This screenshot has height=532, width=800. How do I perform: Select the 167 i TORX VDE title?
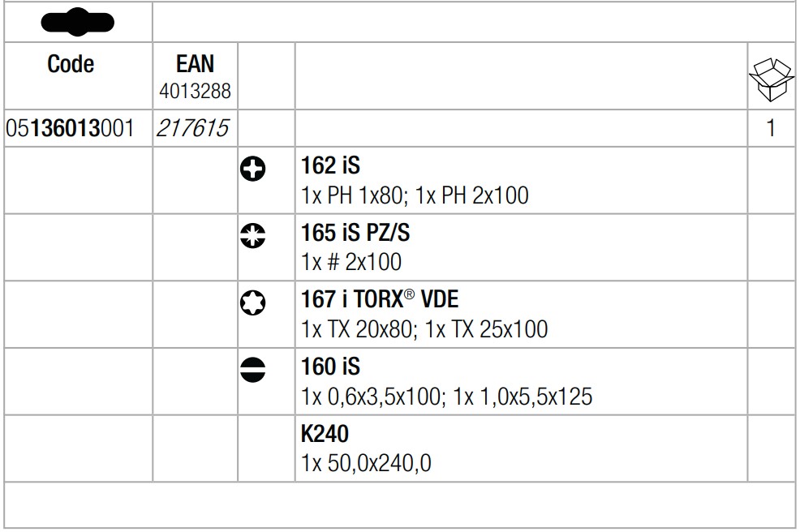pyautogui.click(x=379, y=299)
